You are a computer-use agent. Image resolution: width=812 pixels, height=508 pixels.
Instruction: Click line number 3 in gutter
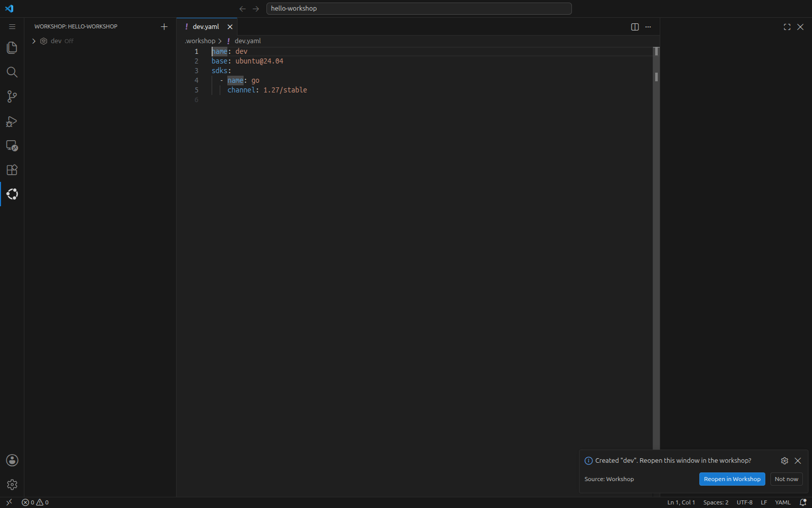(x=196, y=71)
